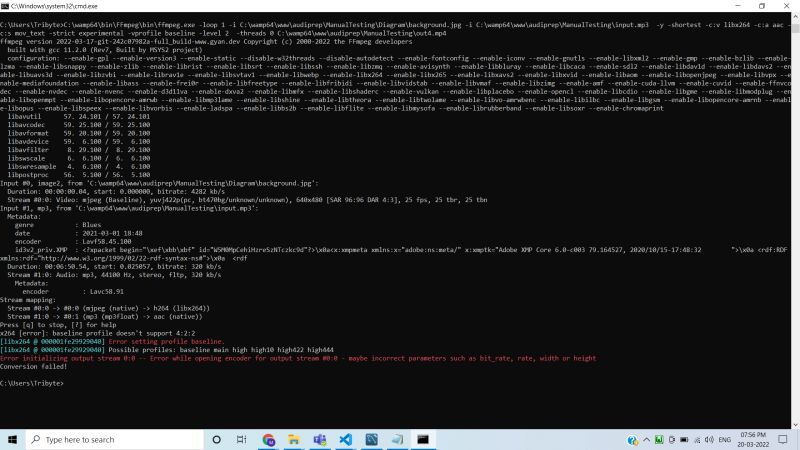Click 'Stream #1:0: Audio: mp3' line
Image resolution: width=800 pixels, height=450 pixels.
tap(114, 274)
